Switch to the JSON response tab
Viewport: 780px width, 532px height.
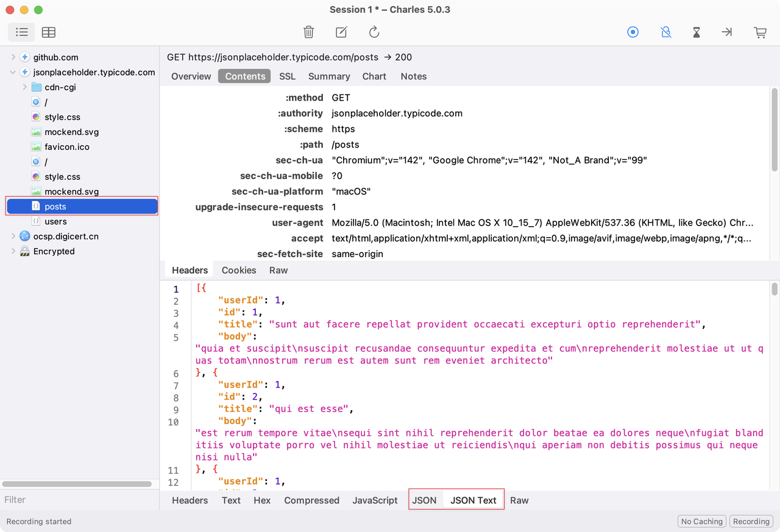[424, 500]
